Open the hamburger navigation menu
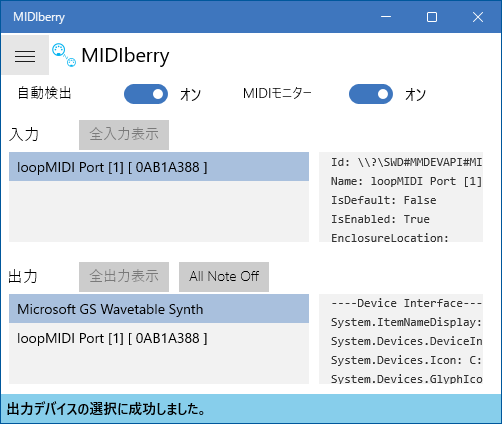502x424 pixels. 25,55
